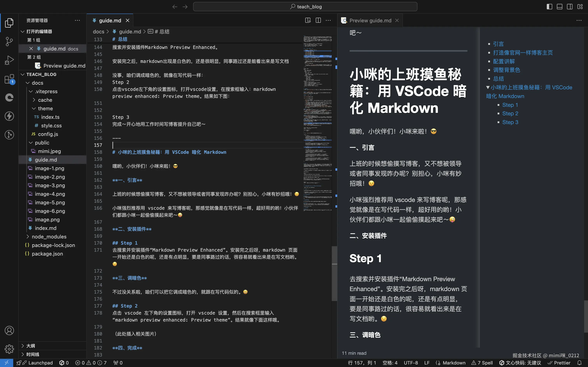This screenshot has width=588, height=367.
Task: Jump to Step 2 in preview outline
Action: 510,114
